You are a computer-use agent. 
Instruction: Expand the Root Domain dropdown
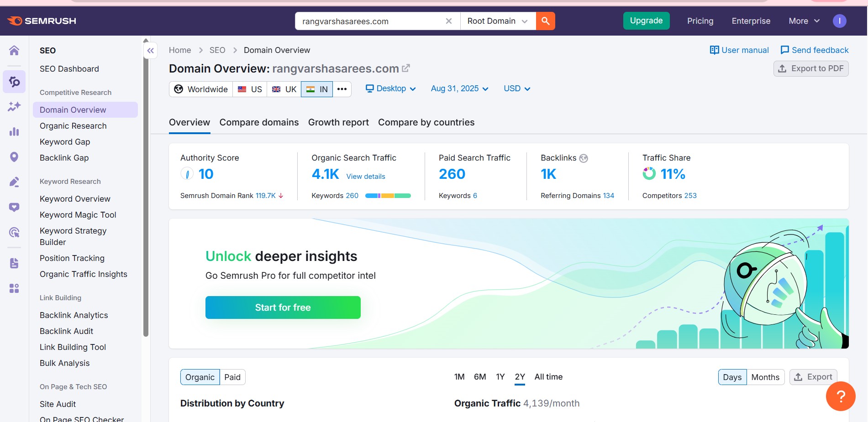497,21
